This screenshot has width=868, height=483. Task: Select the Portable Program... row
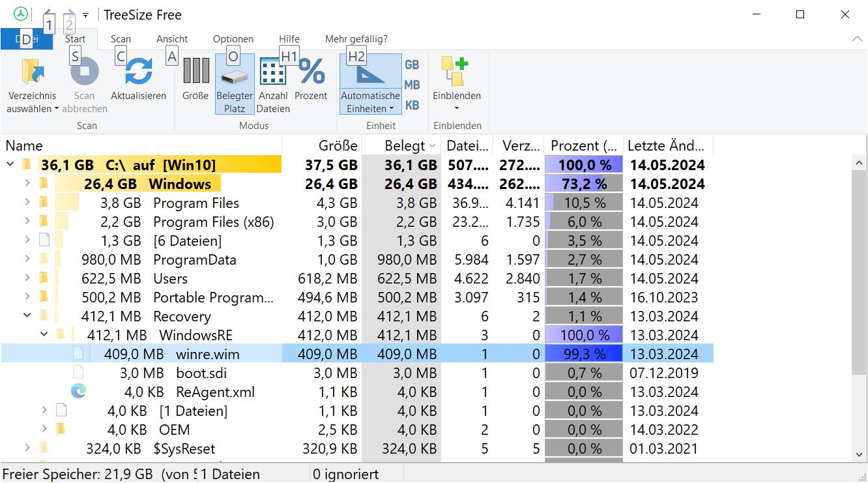click(357, 297)
